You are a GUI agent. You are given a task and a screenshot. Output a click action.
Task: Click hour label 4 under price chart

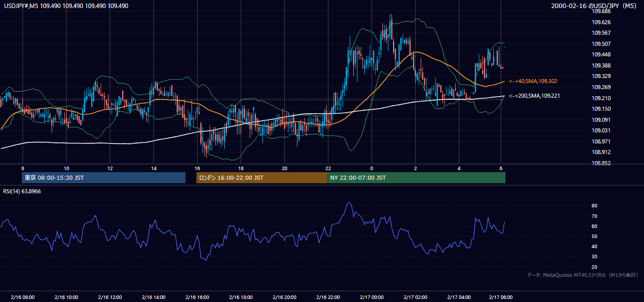(x=459, y=168)
